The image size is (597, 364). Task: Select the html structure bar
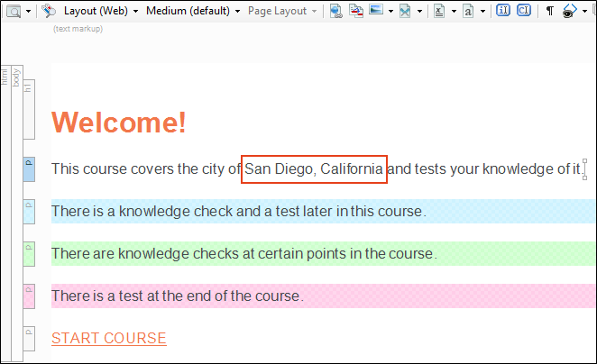[5, 213]
